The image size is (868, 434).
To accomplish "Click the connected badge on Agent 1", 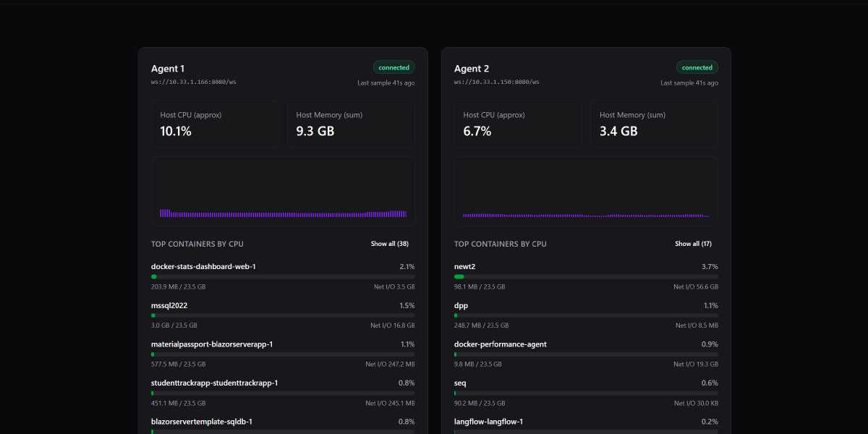I will pos(393,67).
